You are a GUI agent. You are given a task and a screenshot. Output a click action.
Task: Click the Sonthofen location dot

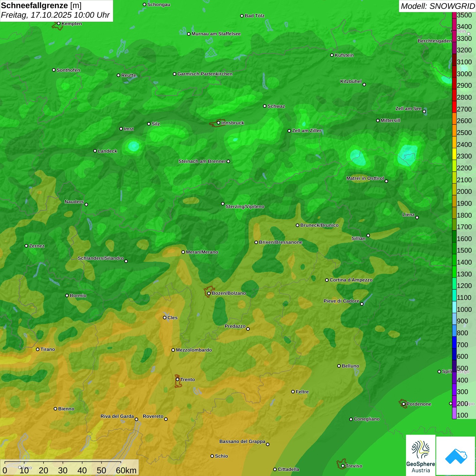54,70
